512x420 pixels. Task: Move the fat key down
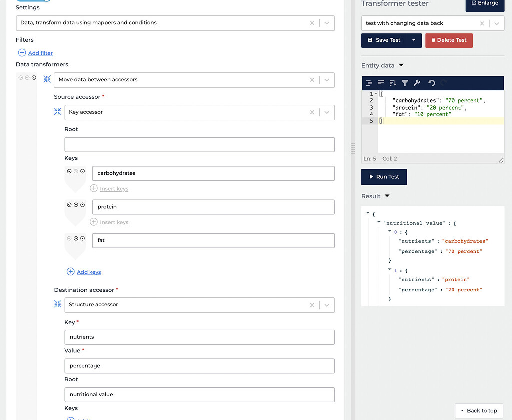(69, 238)
